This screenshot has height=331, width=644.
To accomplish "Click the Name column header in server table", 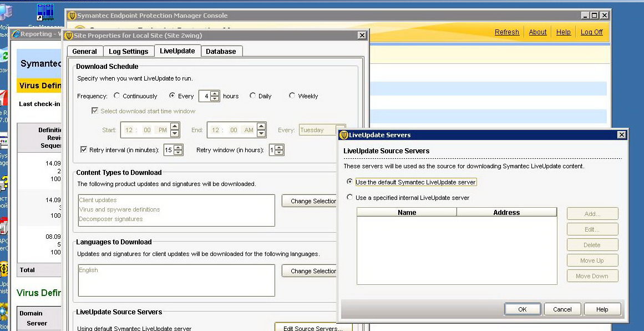I will [407, 213].
